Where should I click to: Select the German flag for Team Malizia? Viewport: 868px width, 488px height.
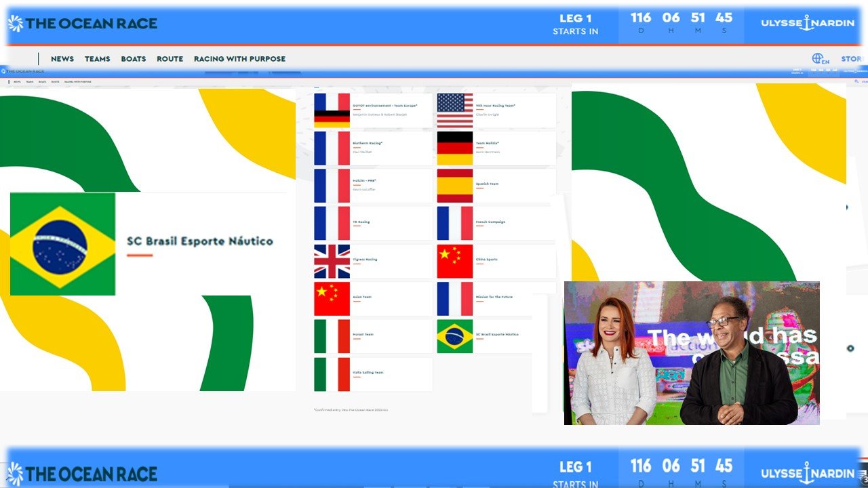454,148
